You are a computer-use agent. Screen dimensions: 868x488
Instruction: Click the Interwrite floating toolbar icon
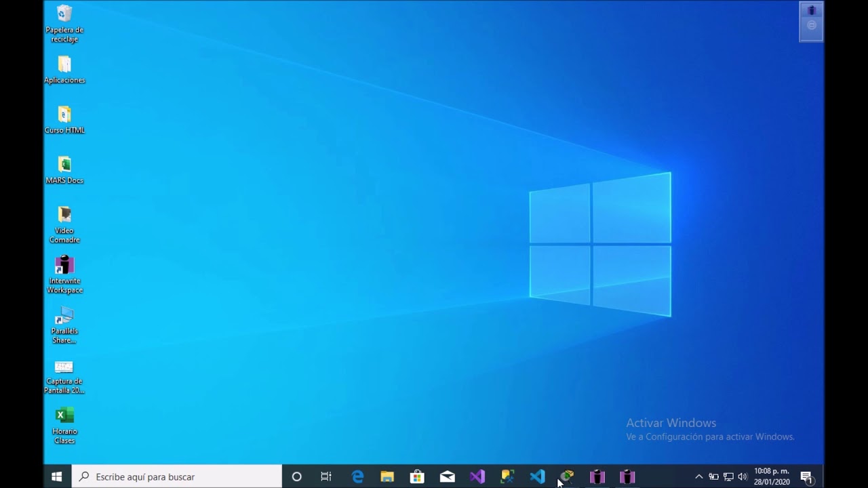pos(811,10)
